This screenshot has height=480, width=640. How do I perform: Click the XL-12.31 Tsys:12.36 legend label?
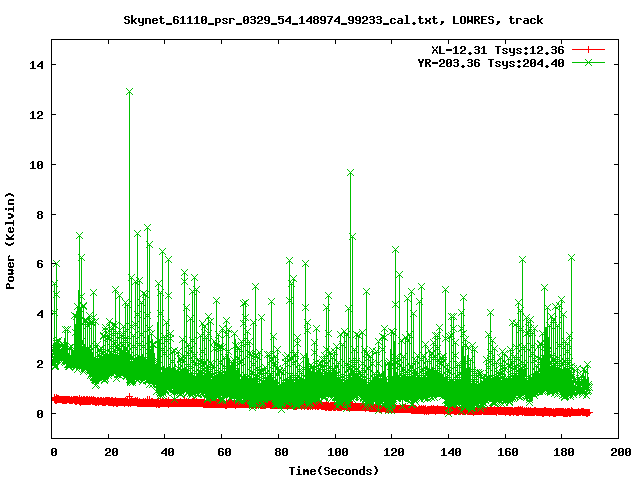point(498,50)
